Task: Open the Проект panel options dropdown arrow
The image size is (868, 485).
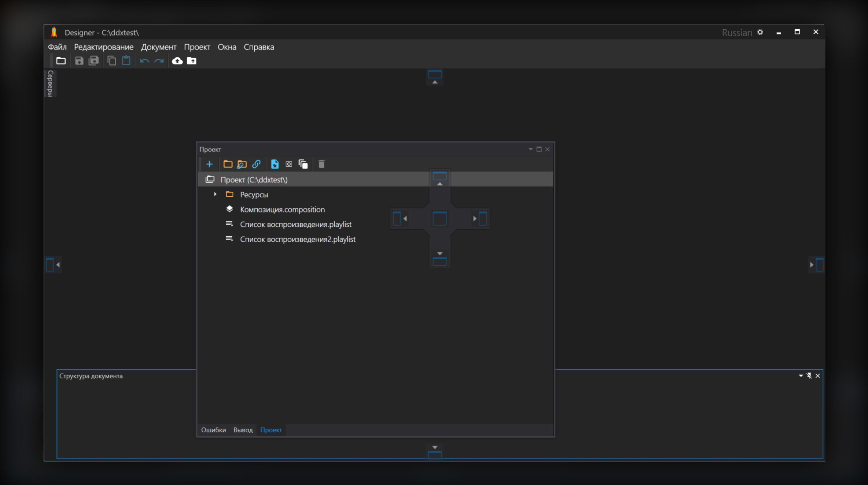Action: click(530, 149)
